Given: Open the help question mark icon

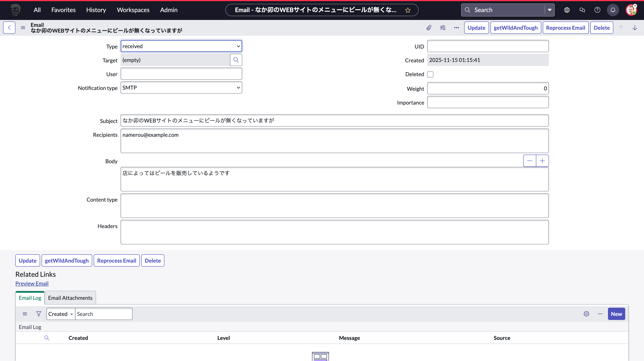Looking at the screenshot, I should tap(597, 10).
